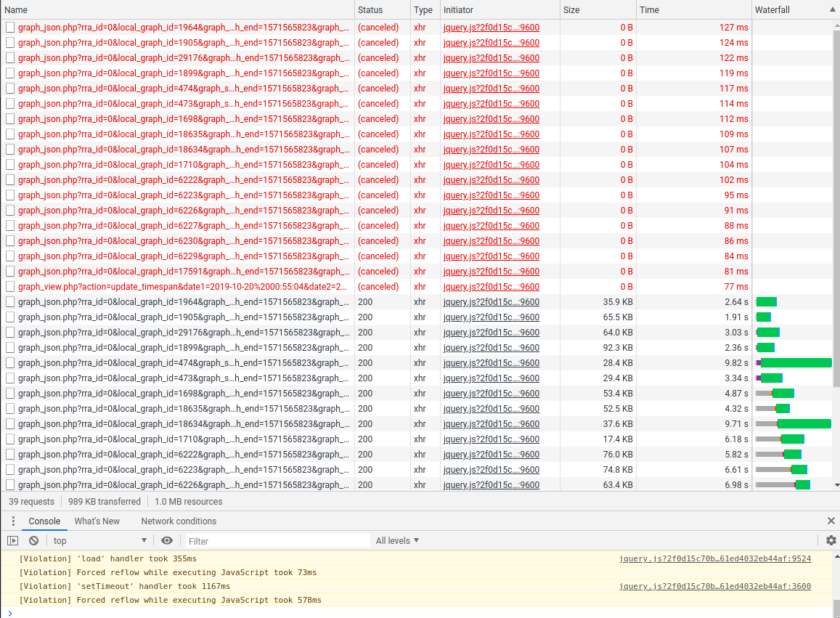Switch to the Console tab
The width and height of the screenshot is (840, 618).
coord(44,521)
